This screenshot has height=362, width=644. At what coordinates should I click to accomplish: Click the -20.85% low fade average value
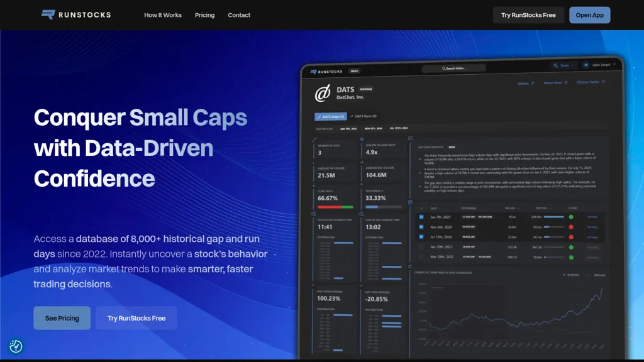[x=376, y=299]
